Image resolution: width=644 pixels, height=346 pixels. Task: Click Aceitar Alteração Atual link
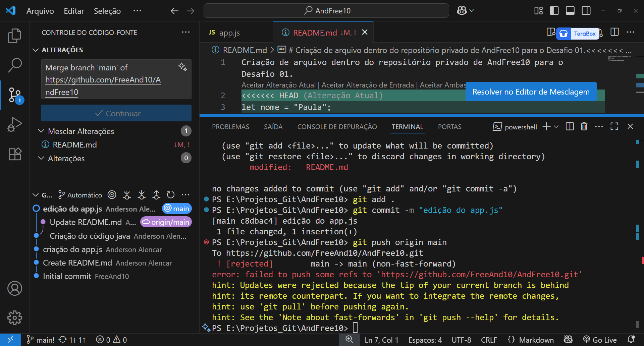point(278,85)
